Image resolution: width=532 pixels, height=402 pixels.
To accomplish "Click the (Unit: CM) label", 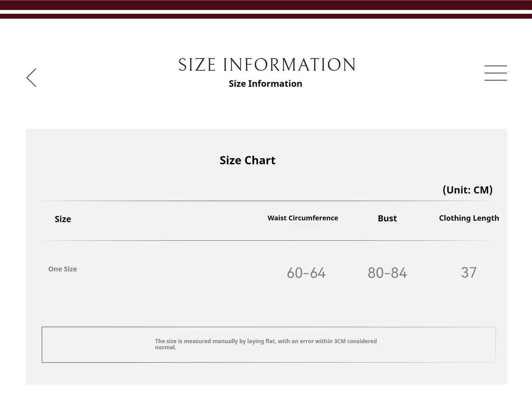I will click(x=467, y=190).
